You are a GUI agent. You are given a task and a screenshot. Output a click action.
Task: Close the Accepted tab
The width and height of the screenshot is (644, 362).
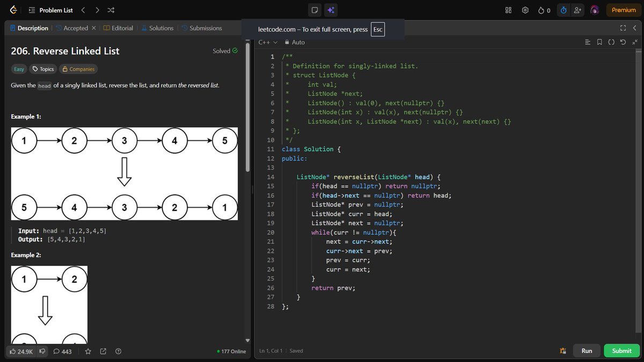click(x=94, y=28)
